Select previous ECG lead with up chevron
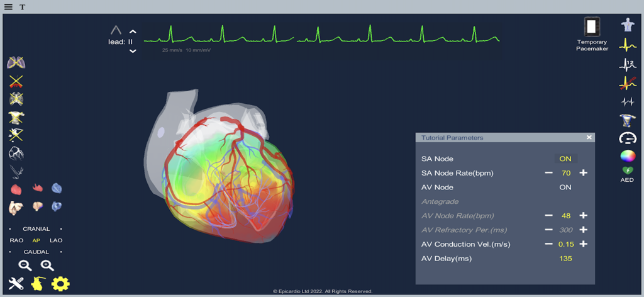Screen dimensions: 644x297 click(x=133, y=31)
